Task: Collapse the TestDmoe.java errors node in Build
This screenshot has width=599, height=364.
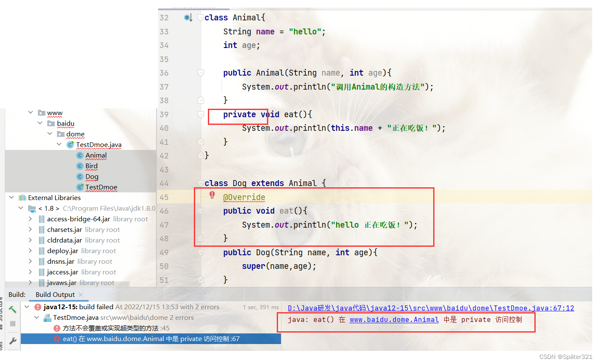Action: click(x=37, y=317)
